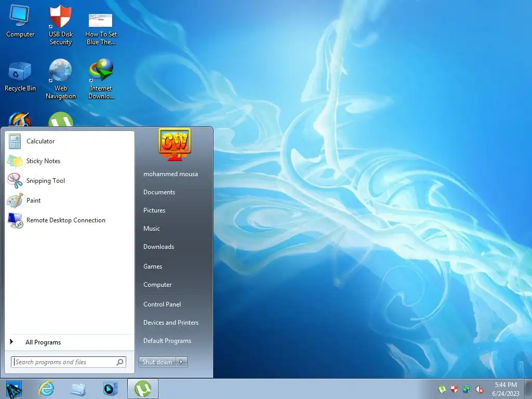Open mohammed mousa user folder

[x=170, y=174]
